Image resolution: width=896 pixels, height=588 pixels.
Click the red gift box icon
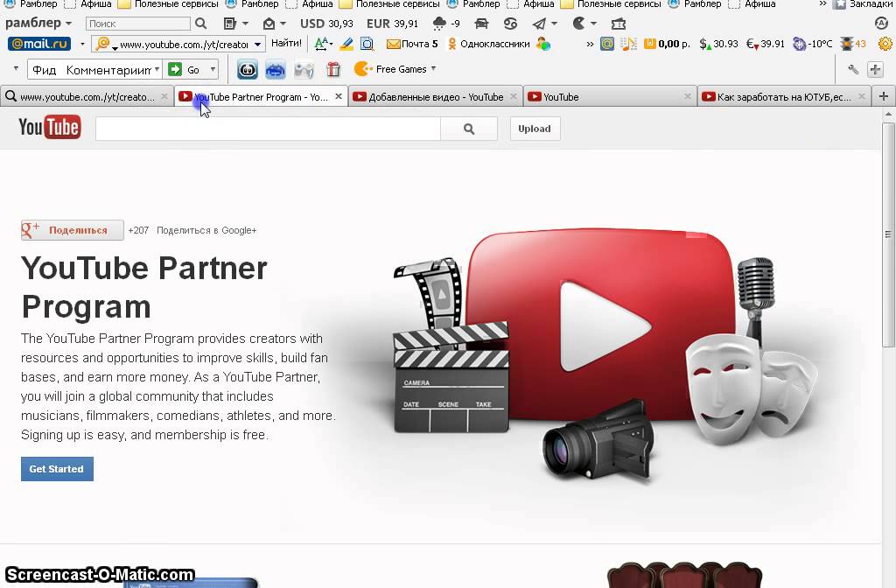coord(333,70)
